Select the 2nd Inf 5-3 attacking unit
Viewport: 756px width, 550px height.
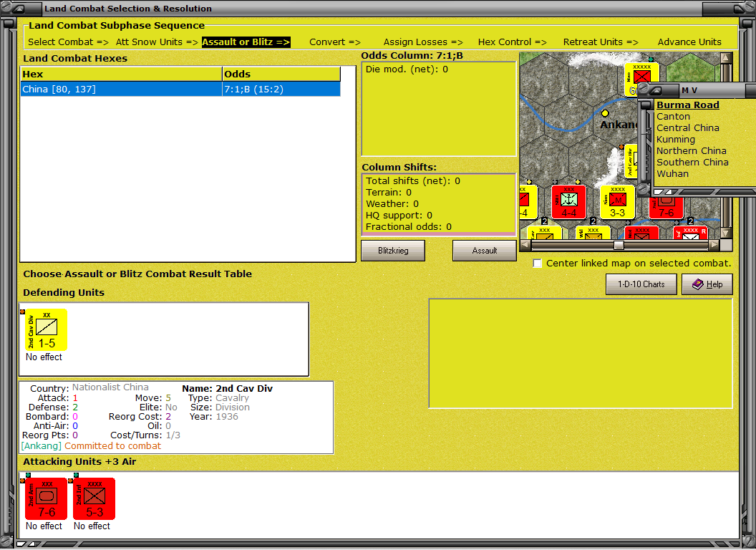(x=94, y=499)
